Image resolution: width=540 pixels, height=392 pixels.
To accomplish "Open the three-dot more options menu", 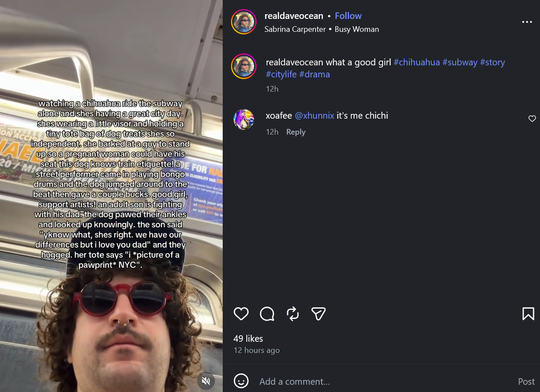I will (x=527, y=22).
